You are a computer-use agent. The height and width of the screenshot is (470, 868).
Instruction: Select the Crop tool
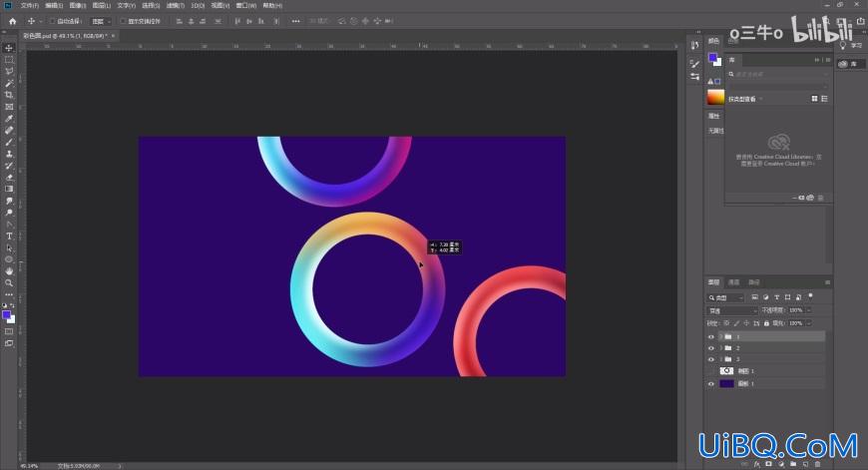pos(9,95)
